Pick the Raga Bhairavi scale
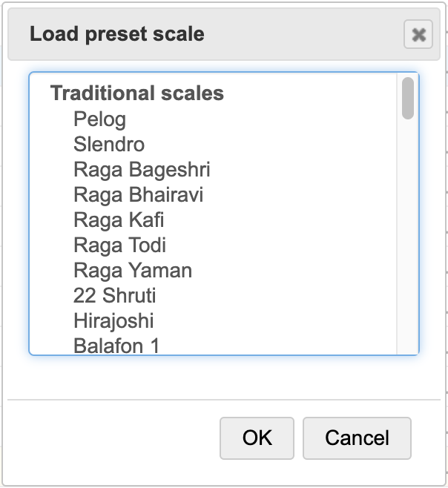Viewport: 448px width, 488px height. (138, 195)
